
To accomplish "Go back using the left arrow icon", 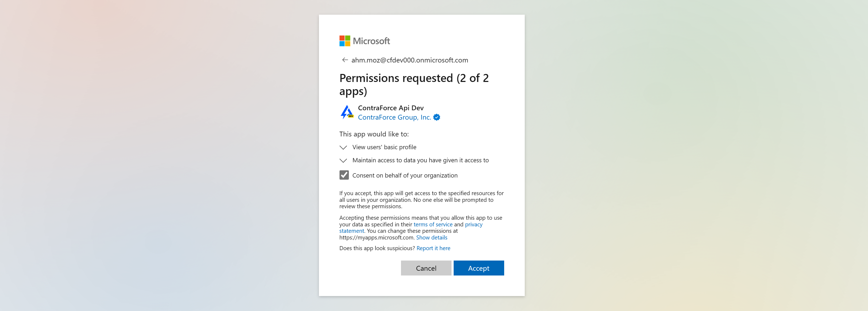I will pos(345,60).
